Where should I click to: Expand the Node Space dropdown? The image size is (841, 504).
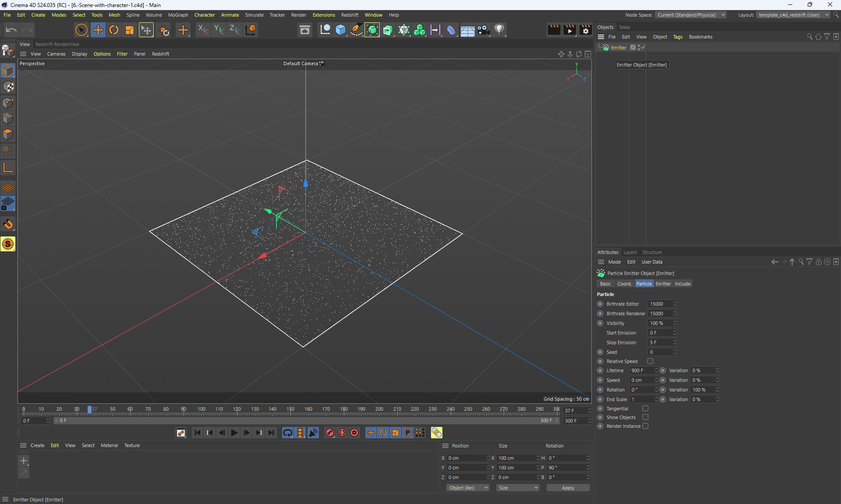click(x=691, y=15)
